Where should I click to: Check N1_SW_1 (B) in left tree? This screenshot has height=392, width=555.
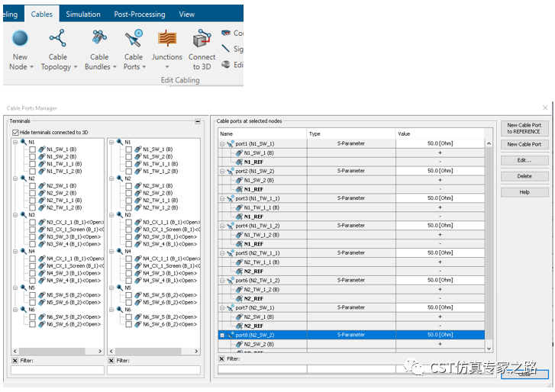pos(32,149)
